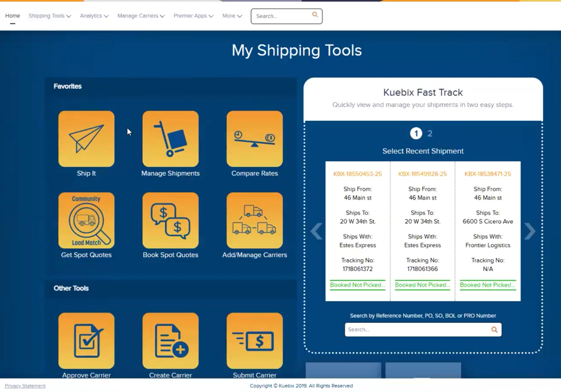Click tracking number 1718061372

[x=357, y=269]
